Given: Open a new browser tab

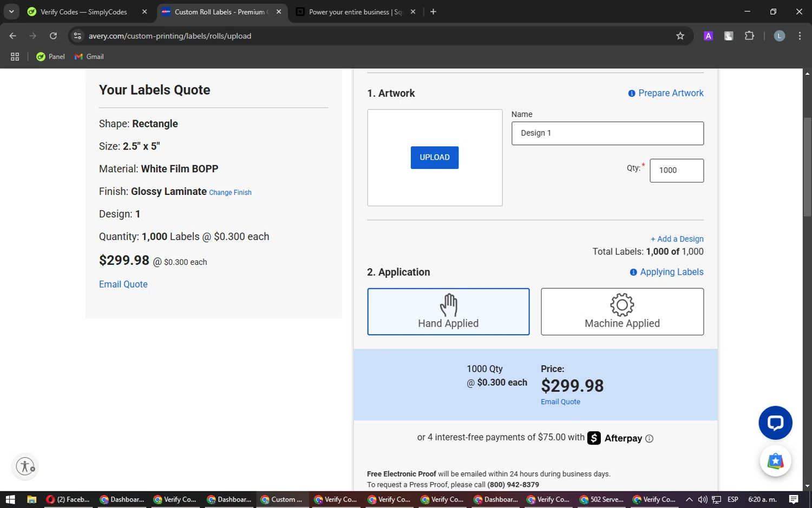Looking at the screenshot, I should pos(433,12).
